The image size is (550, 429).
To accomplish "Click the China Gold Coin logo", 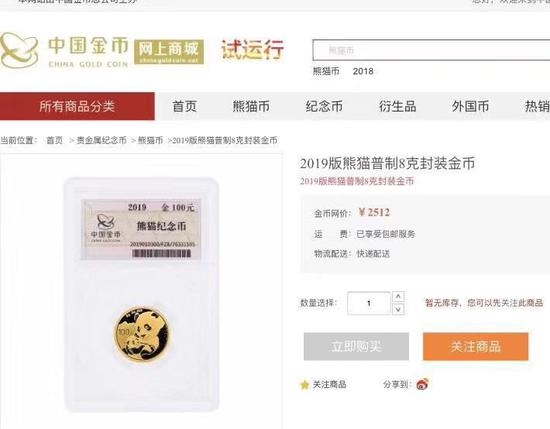I will pyautogui.click(x=65, y=51).
